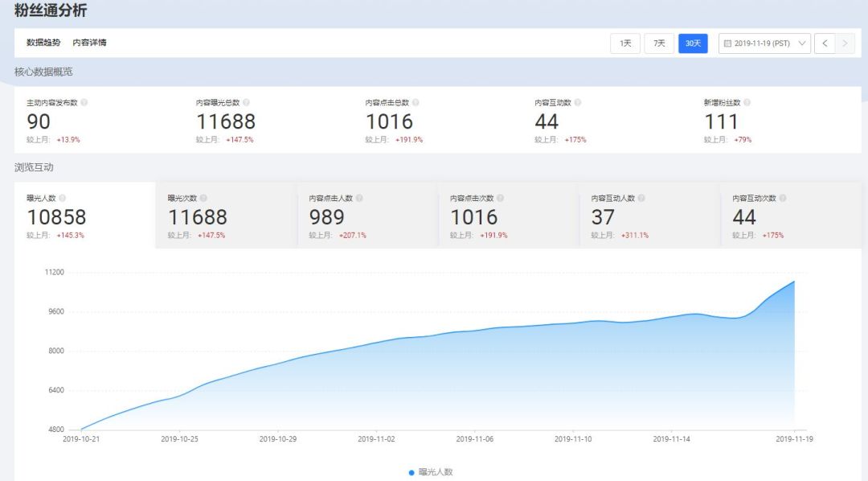868x481 pixels.
Task: Select the 7天 time range
Action: 659,43
